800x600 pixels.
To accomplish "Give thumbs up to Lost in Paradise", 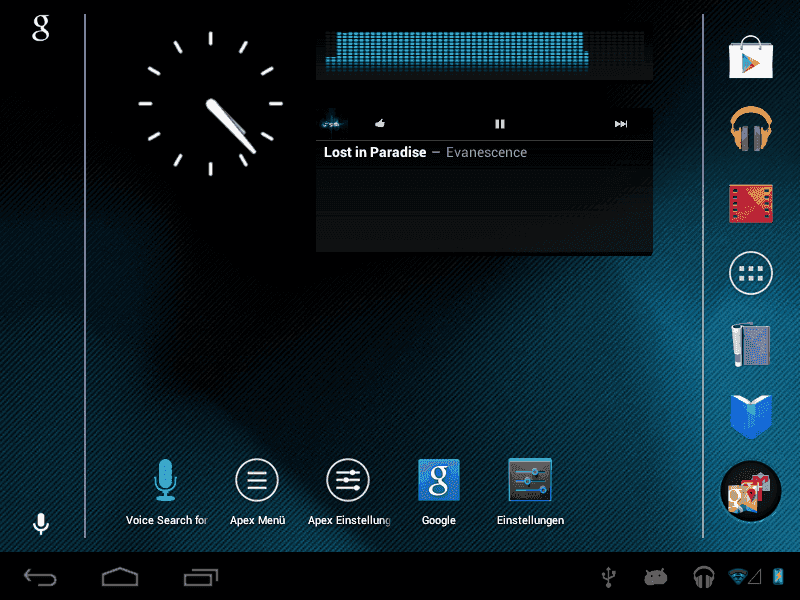I will [380, 123].
